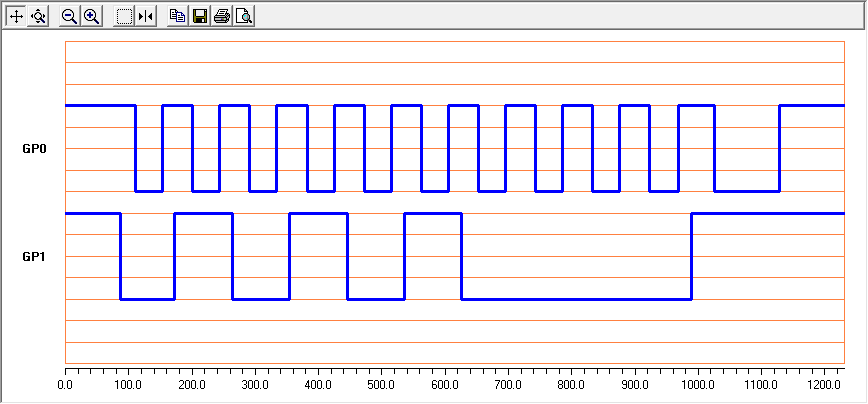Screen dimensions: 868x404
Task: Click the 1200.0 time axis label
Action: (x=824, y=384)
